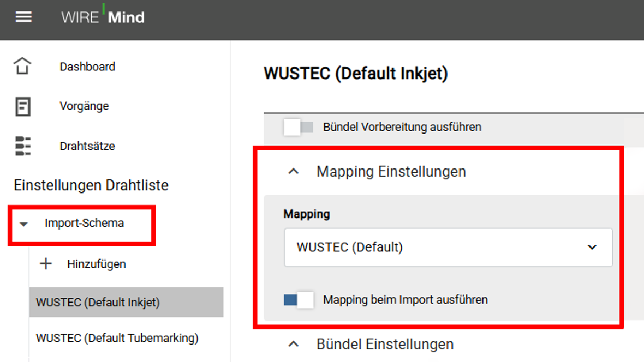The height and width of the screenshot is (362, 644).
Task: Toggle Bündel Vorbereitung ausführen switch
Action: coord(299,127)
